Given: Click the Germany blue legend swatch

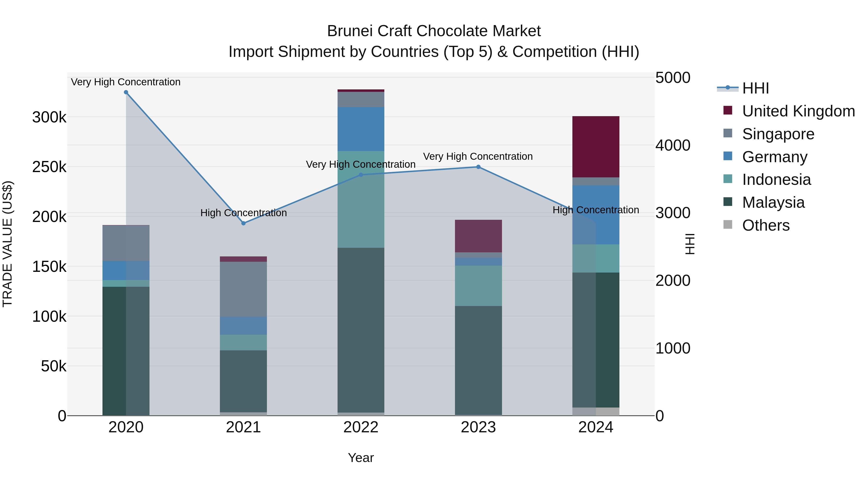Looking at the screenshot, I should point(728,156).
